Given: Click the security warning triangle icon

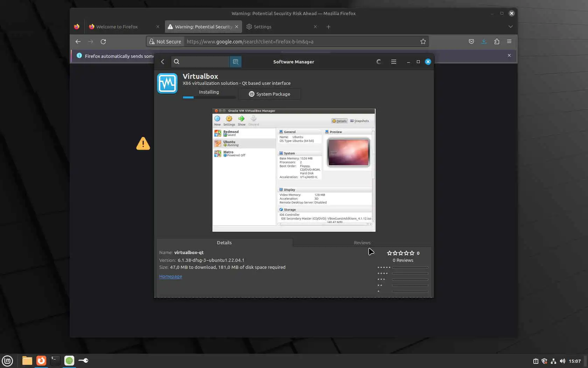Looking at the screenshot, I should click(x=143, y=143).
